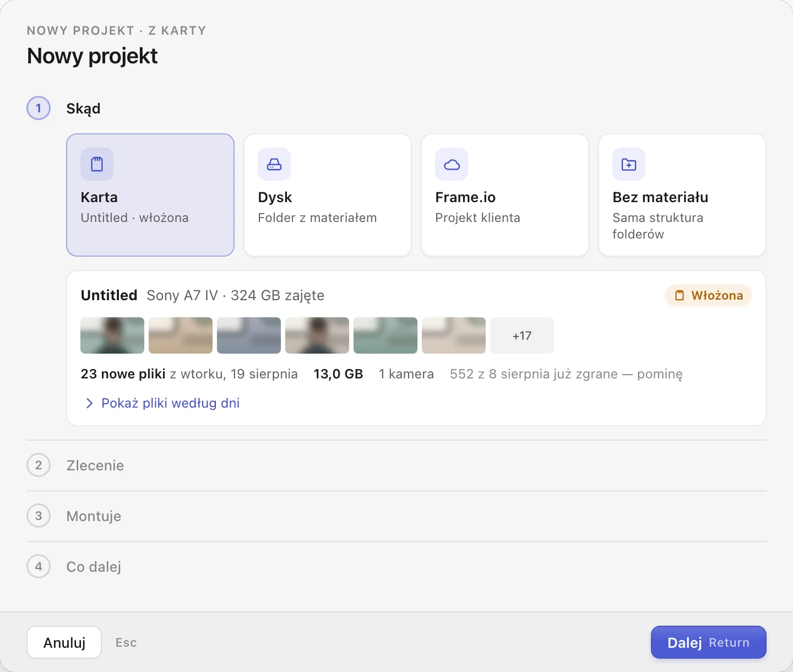Viewport: 793px width, 672px height.
Task: Choose Frame.io as the source
Action: click(x=505, y=195)
